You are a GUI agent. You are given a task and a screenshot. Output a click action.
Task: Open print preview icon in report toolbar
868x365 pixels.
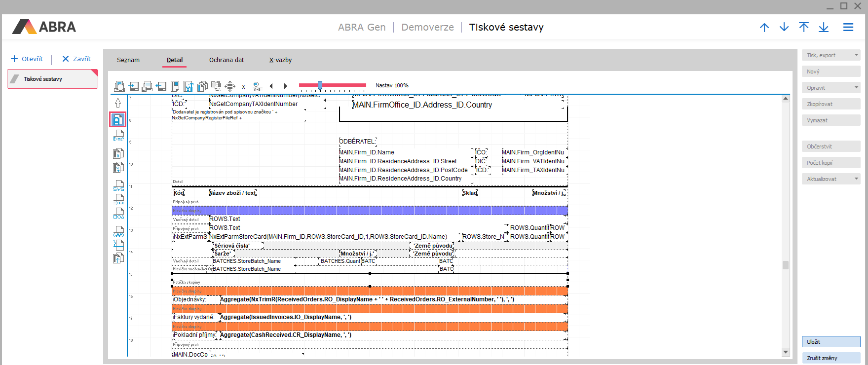[x=119, y=86]
